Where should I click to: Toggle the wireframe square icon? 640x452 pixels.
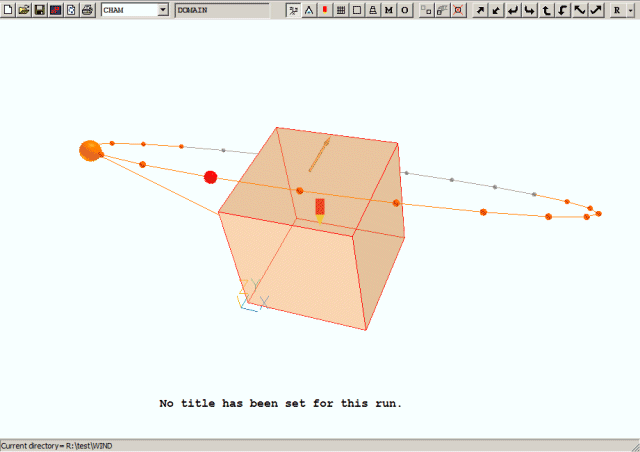357,10
